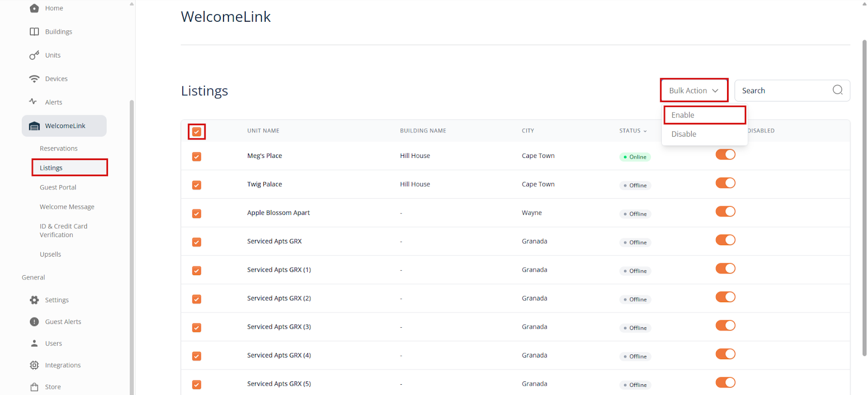
Task: Uncheck the select-all checkbox in table header
Action: click(196, 132)
